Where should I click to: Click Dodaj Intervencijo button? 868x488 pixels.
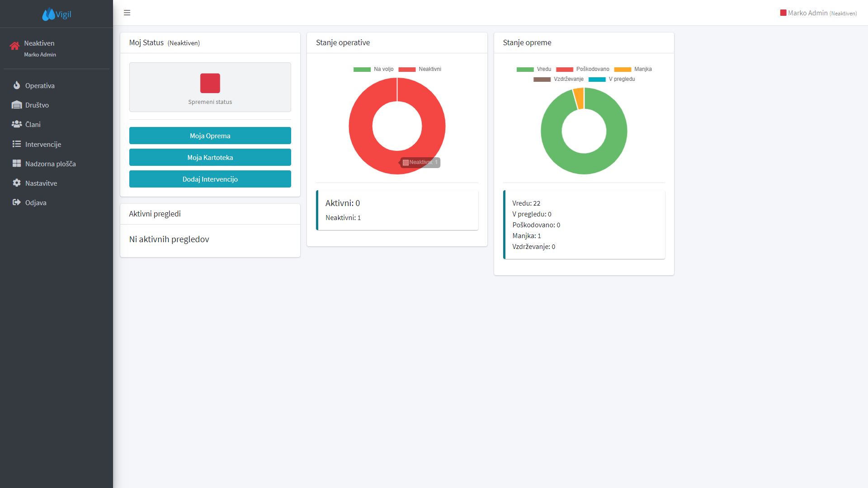pyautogui.click(x=210, y=179)
